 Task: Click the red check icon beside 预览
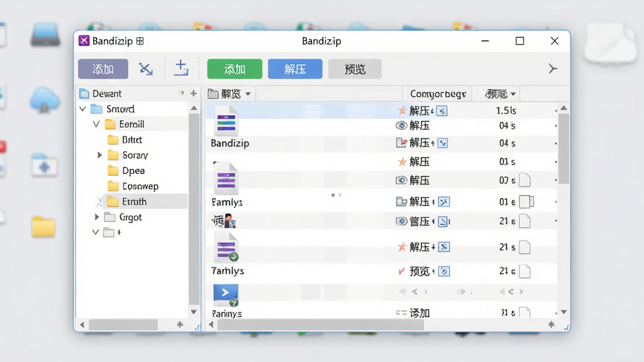(402, 271)
